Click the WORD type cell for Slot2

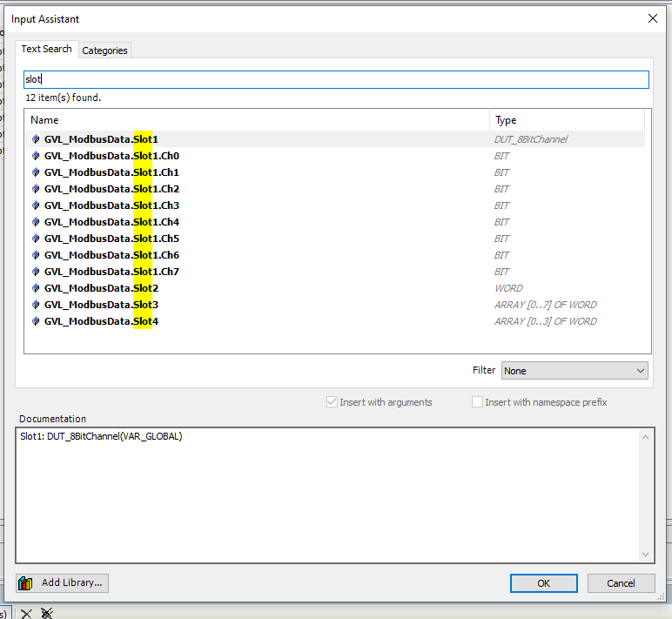click(508, 288)
